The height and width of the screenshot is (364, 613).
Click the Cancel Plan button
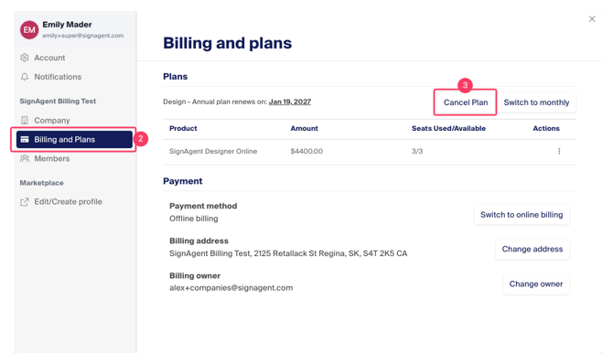pyautogui.click(x=465, y=102)
